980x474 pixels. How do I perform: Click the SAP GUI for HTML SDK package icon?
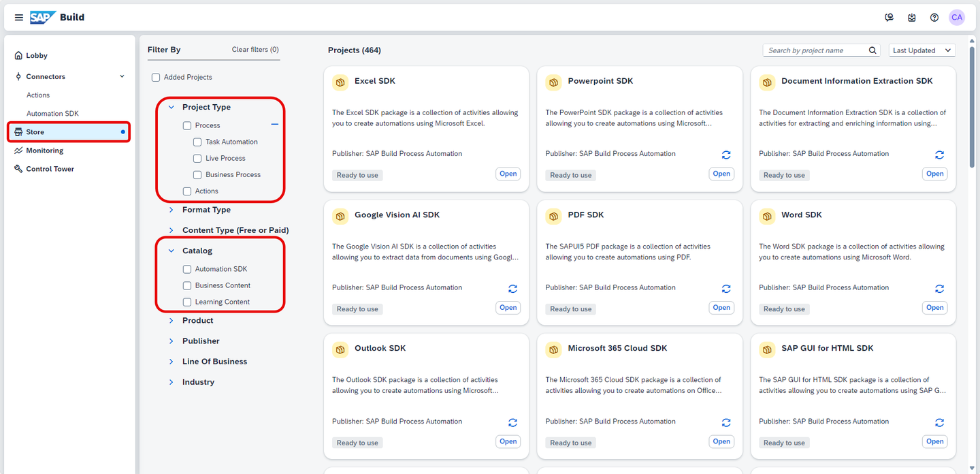coord(768,350)
